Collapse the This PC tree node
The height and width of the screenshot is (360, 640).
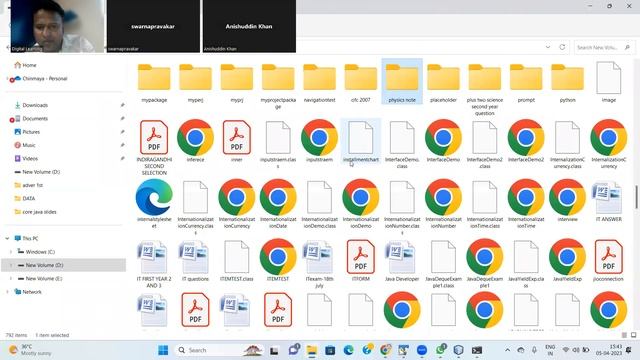(x=7, y=238)
